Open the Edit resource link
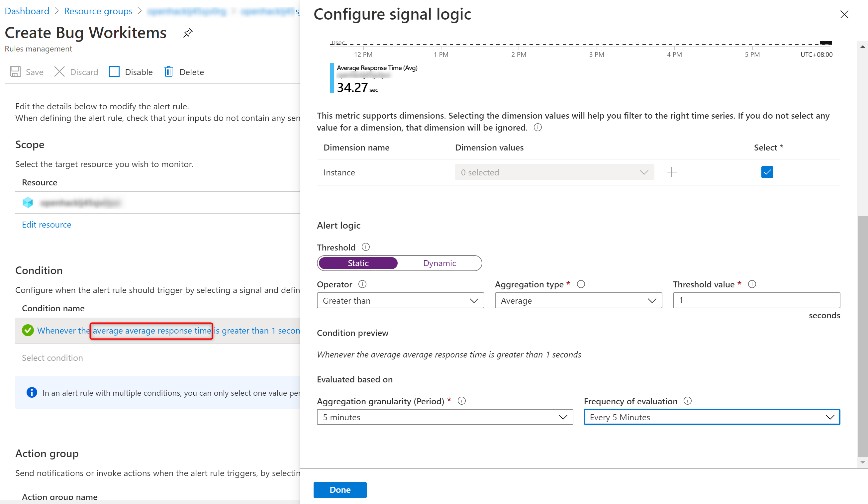868x504 pixels. click(x=47, y=225)
